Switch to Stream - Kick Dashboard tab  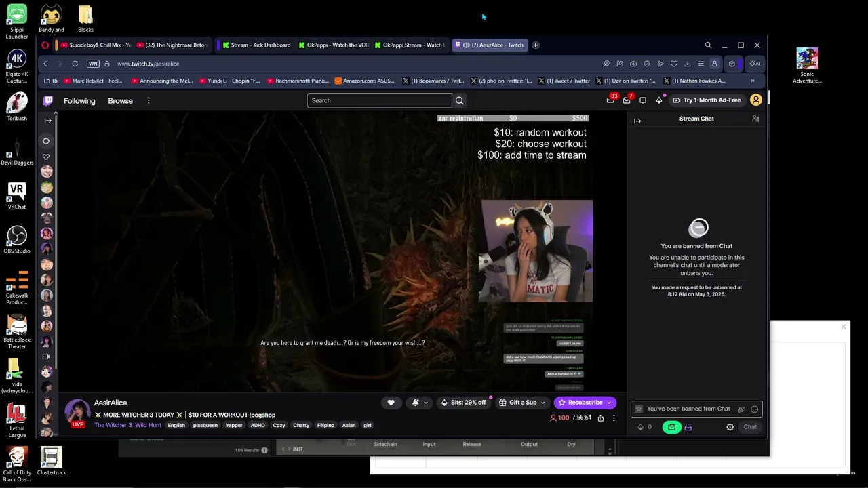pos(256,45)
